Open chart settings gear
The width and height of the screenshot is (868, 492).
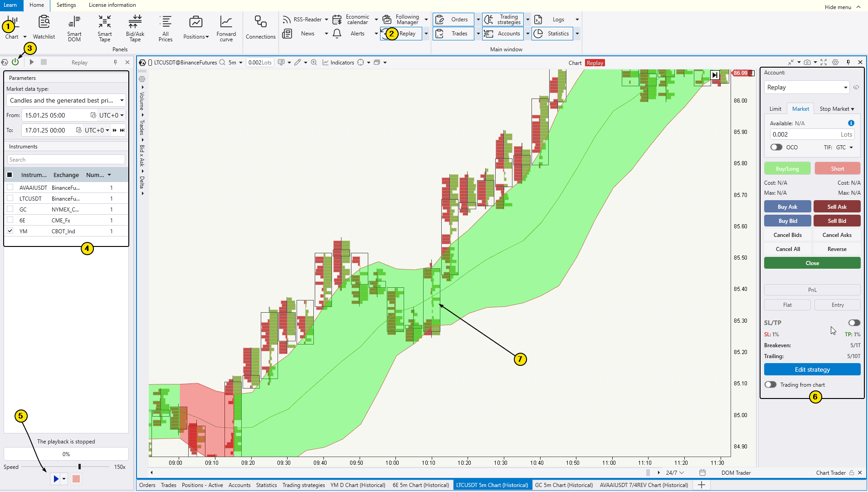(x=835, y=63)
